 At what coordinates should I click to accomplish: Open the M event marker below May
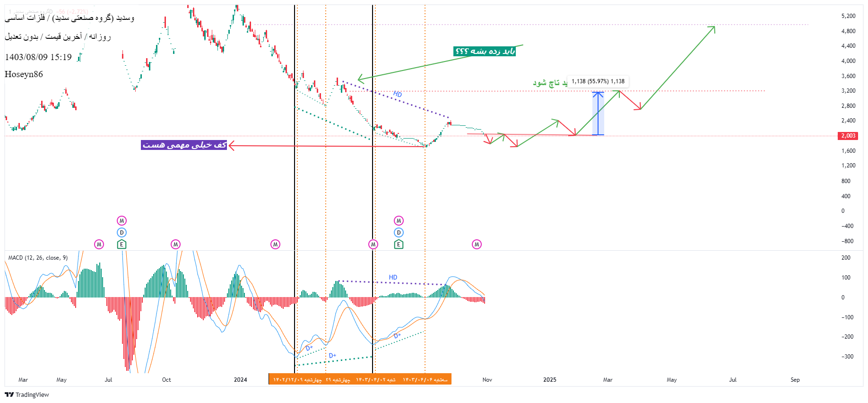99,245
